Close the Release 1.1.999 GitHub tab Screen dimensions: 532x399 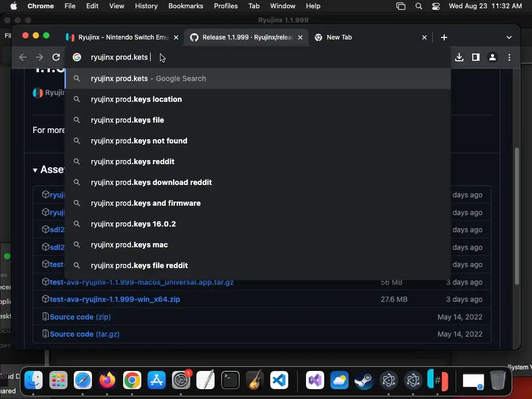(300, 37)
